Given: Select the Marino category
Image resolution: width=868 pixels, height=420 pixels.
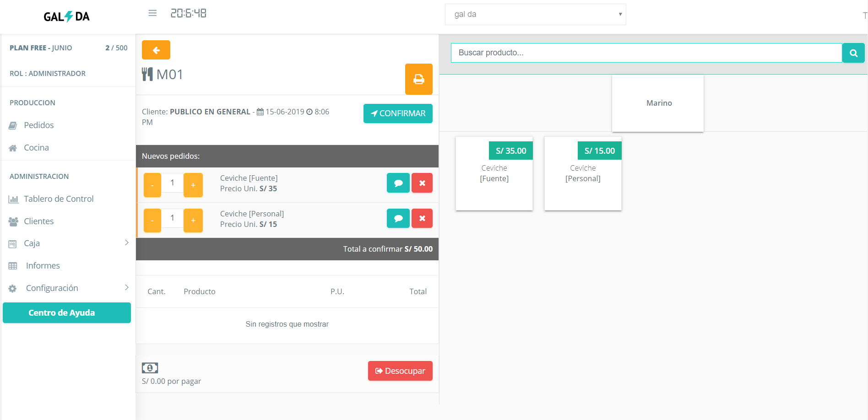Looking at the screenshot, I should pos(658,103).
